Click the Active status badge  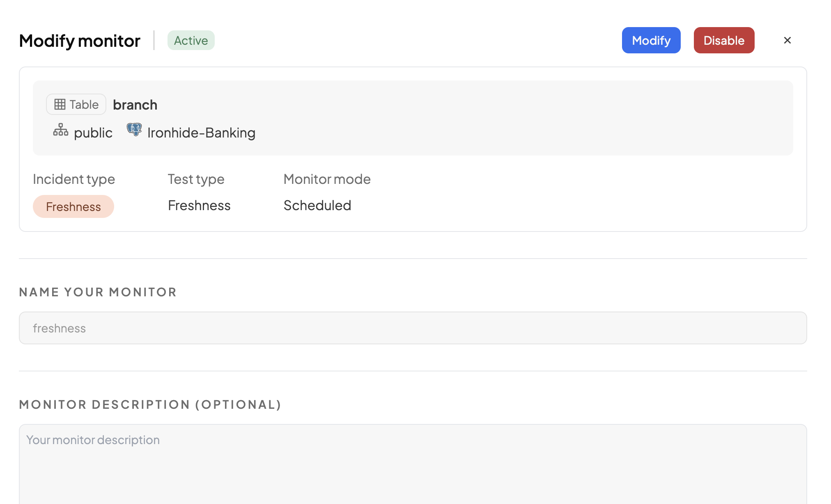pyautogui.click(x=191, y=40)
